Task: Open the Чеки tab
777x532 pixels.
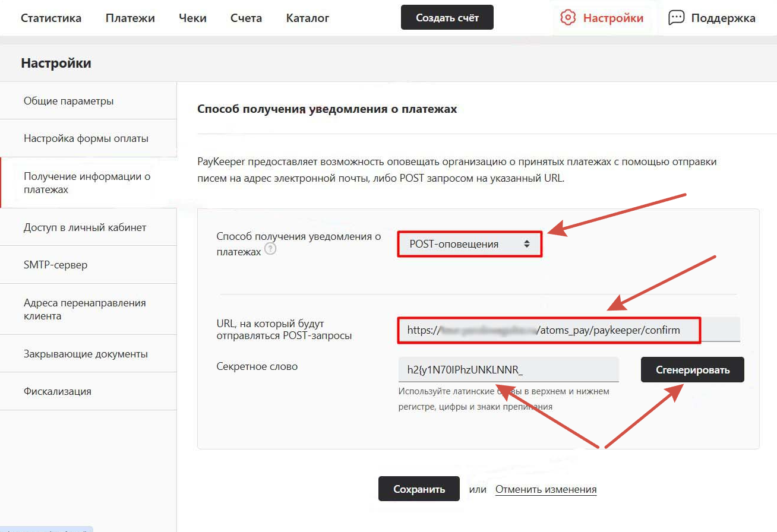Action: 192,18
